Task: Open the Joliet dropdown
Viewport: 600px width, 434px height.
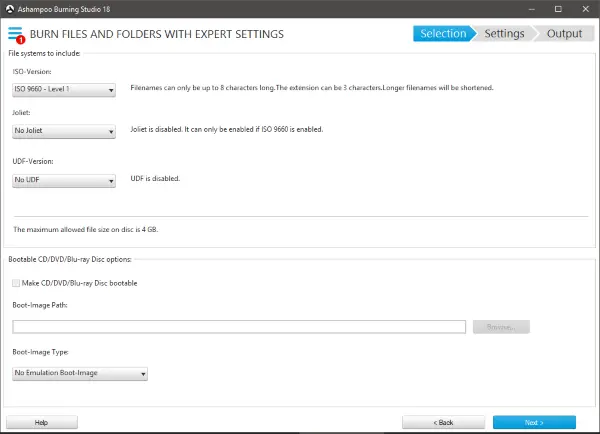Action: coord(64,131)
